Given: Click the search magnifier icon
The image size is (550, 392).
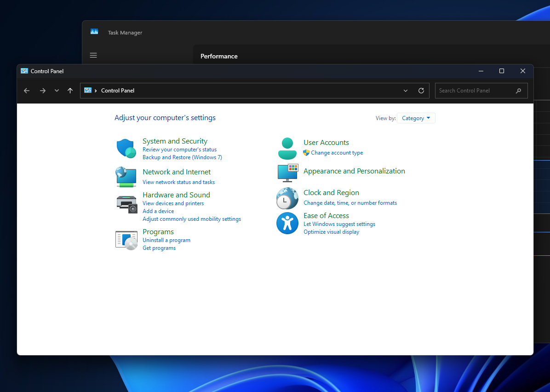Looking at the screenshot, I should click(x=518, y=91).
